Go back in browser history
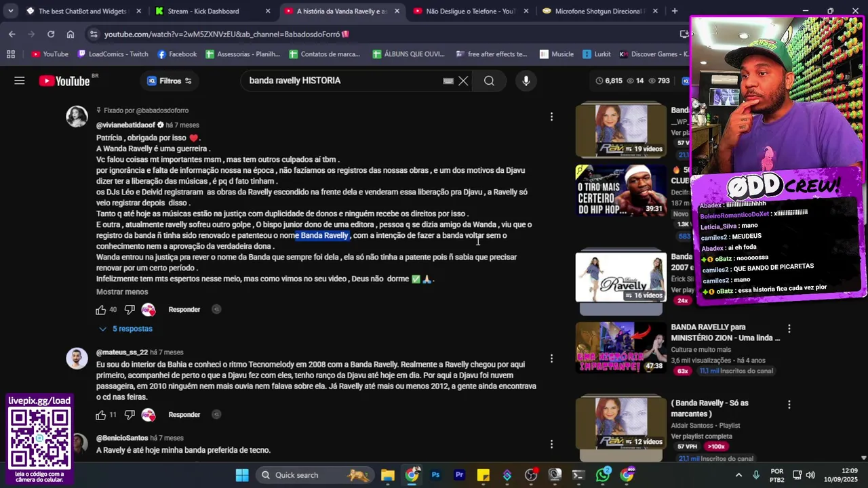The width and height of the screenshot is (868, 488). pos(12,34)
